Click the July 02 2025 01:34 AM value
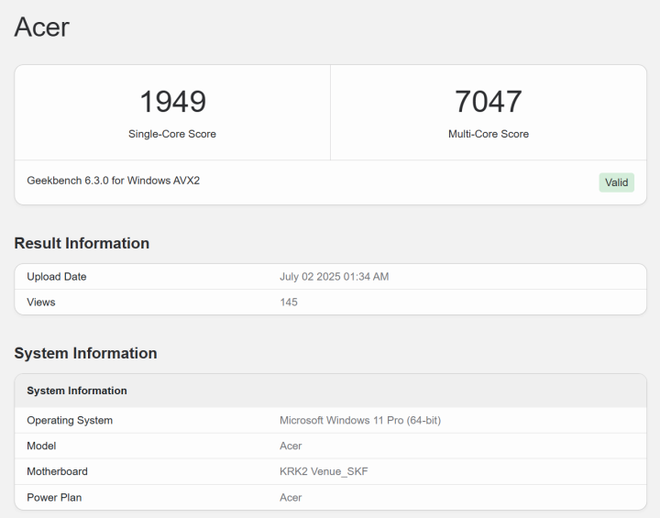Viewport: 660px width, 518px height. pos(334,276)
